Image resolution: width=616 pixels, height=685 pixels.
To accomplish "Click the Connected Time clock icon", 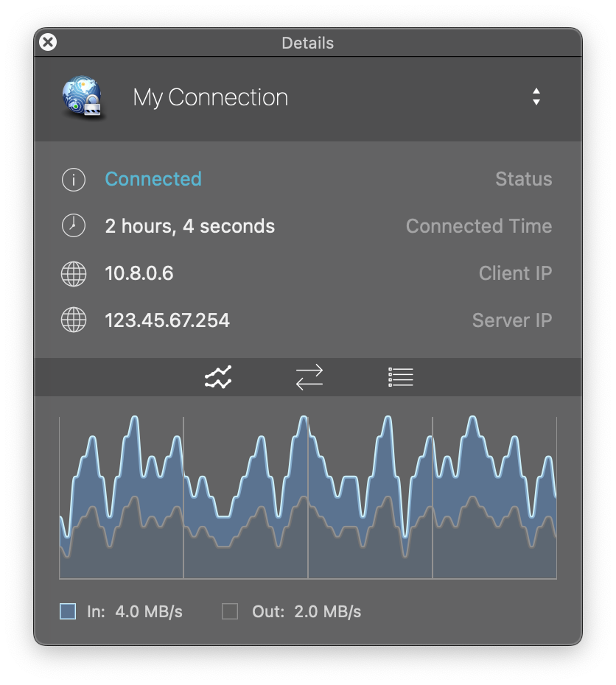I will 74,226.
